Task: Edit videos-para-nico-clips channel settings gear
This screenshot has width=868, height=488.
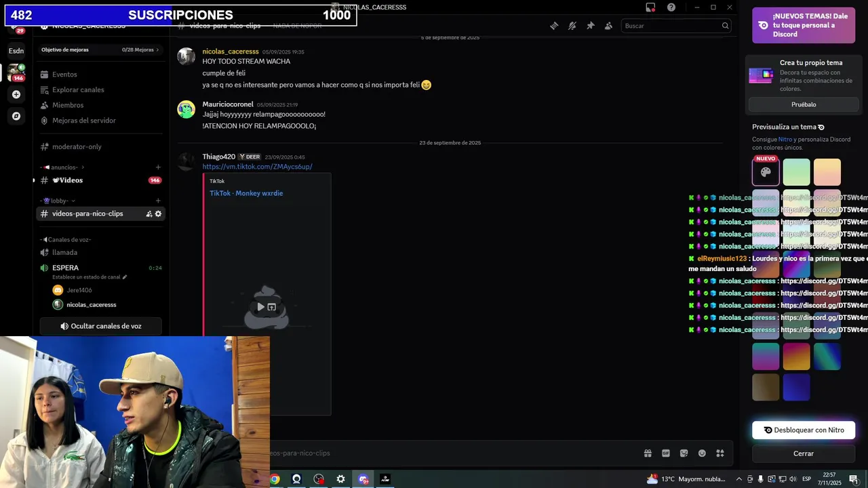Action: tap(159, 213)
